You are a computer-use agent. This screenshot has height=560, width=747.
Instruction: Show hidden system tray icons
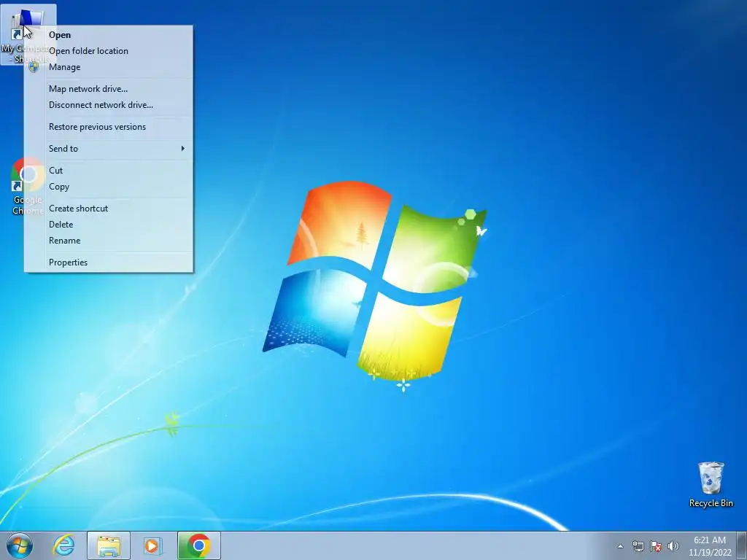(x=620, y=546)
